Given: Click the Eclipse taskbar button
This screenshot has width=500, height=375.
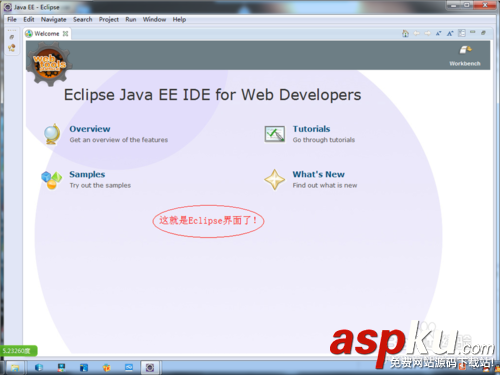Looking at the screenshot, I should click(x=150, y=367).
